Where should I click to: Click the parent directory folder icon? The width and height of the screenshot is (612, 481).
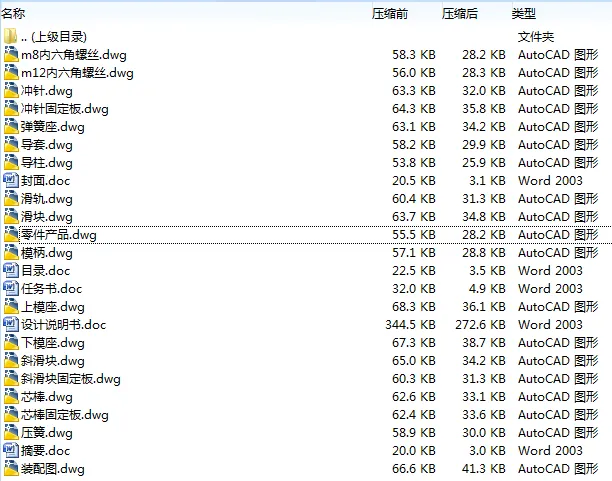[x=11, y=36]
